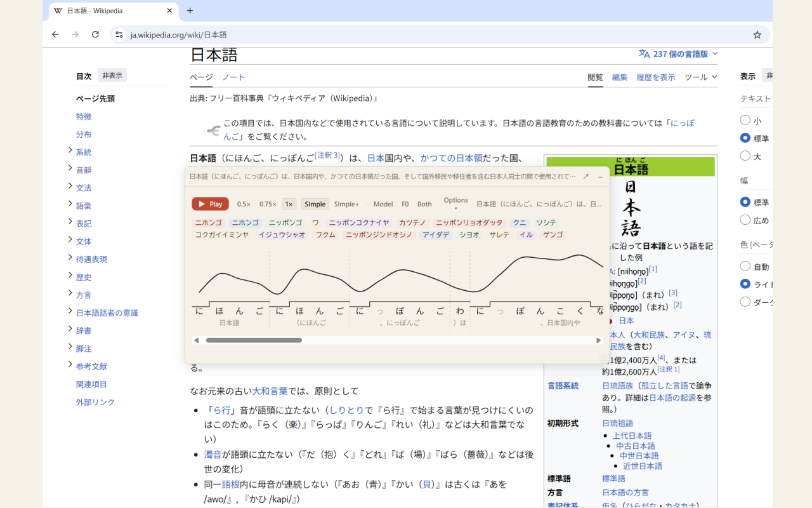The width and height of the screenshot is (812, 508).
Task: Select 標準 under テキスト section
Action: click(x=745, y=138)
